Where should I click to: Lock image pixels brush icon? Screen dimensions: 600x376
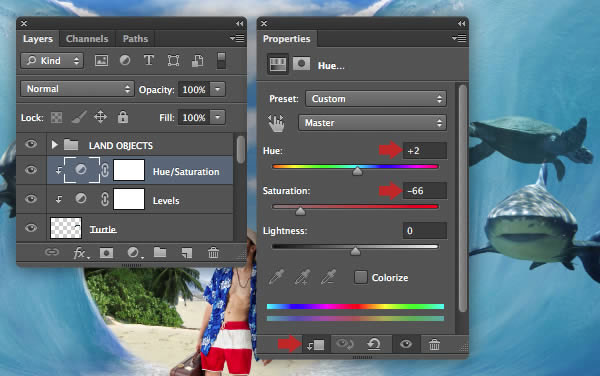(x=79, y=117)
